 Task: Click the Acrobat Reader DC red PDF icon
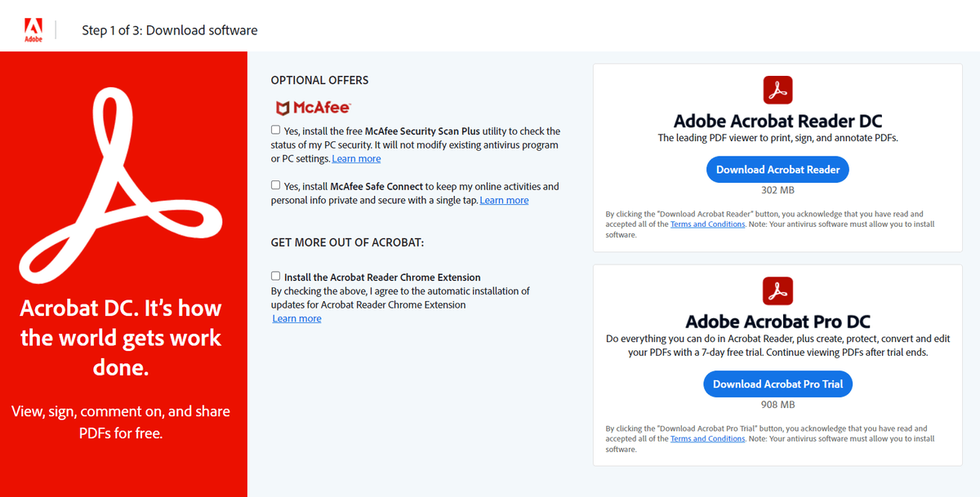tap(777, 90)
